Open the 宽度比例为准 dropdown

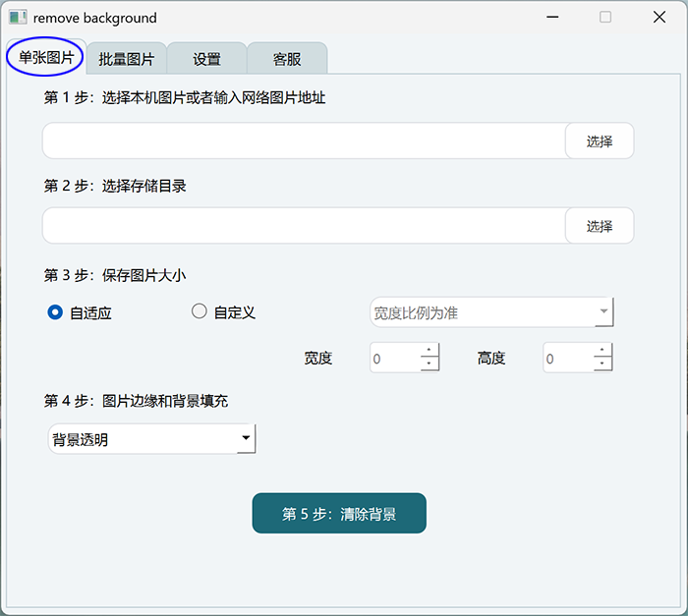[x=491, y=312]
